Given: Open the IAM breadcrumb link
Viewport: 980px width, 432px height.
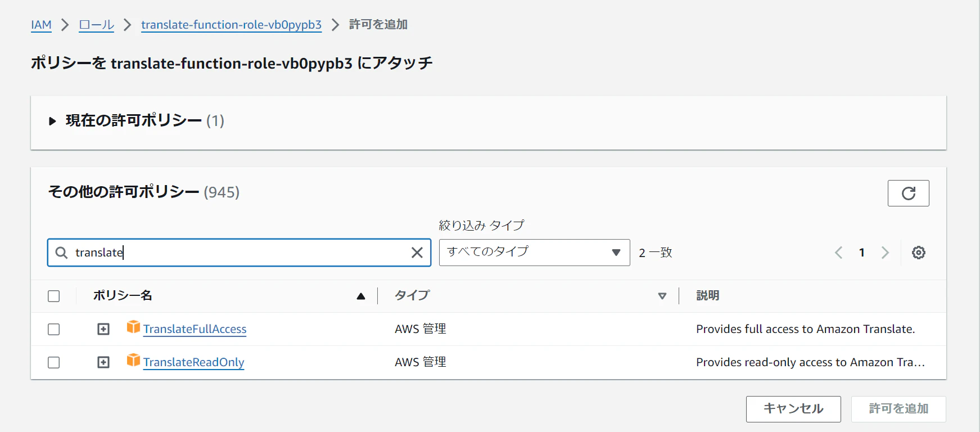Looking at the screenshot, I should [41, 25].
